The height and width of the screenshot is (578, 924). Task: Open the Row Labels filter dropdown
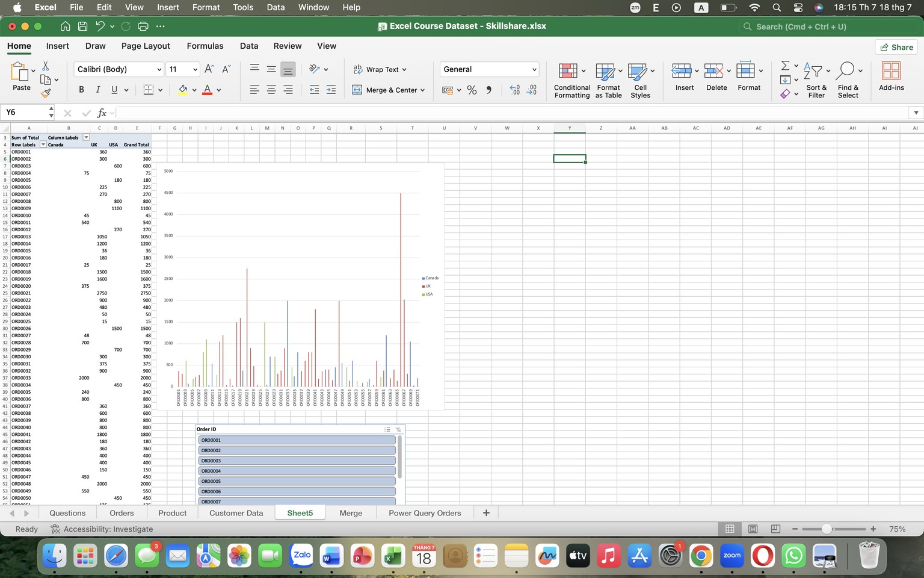tap(43, 144)
